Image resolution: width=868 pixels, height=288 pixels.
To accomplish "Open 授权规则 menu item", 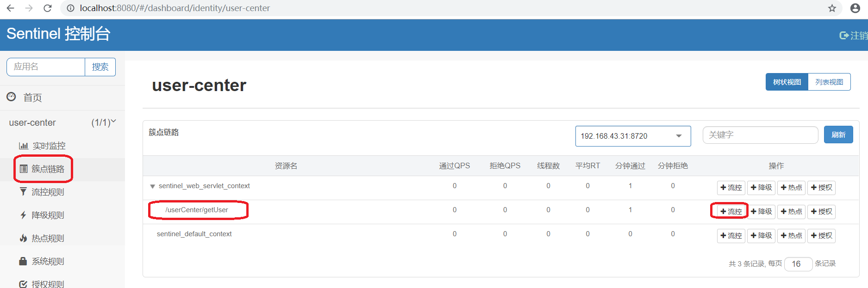I will (x=48, y=283).
